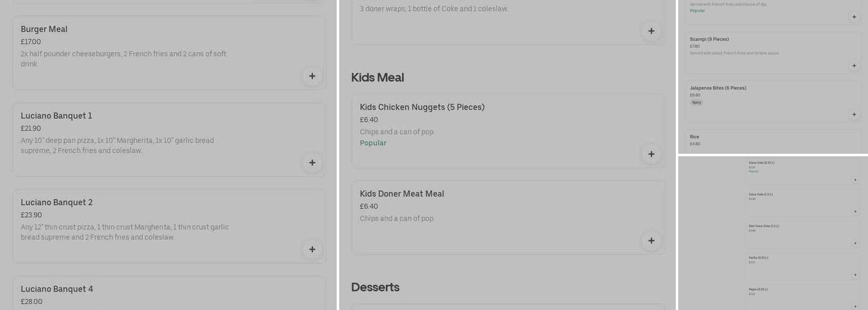Click the Rice menu item
868x310 pixels.
694,137
